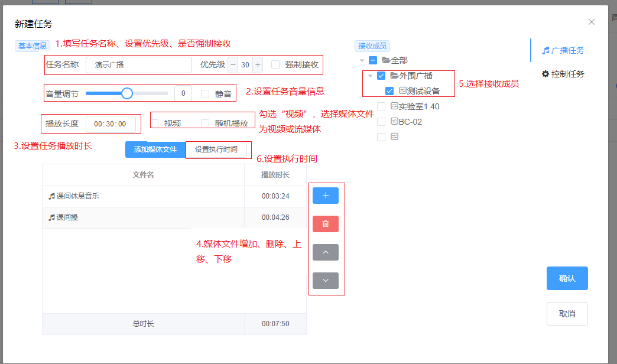The height and width of the screenshot is (364, 617).
Task: Click the 确认 button
Action: 567,278
